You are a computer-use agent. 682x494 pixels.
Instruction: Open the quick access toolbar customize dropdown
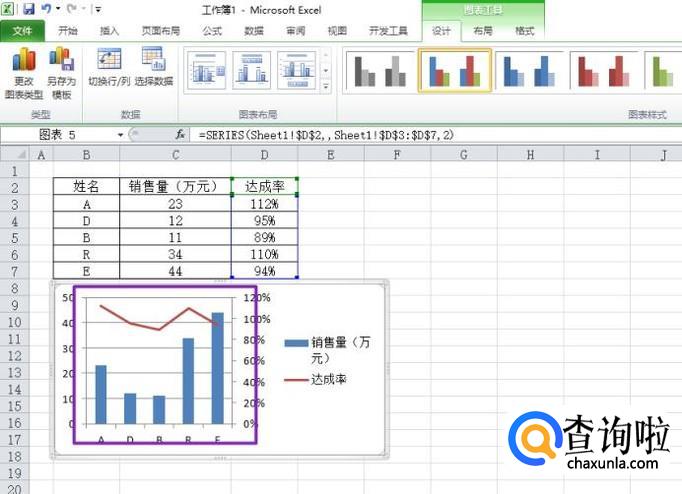98,10
